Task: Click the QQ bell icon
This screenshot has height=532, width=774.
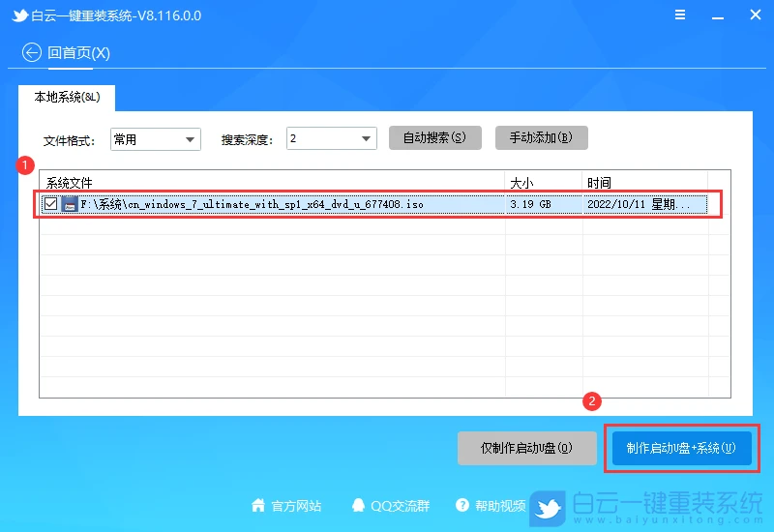Action: click(358, 505)
